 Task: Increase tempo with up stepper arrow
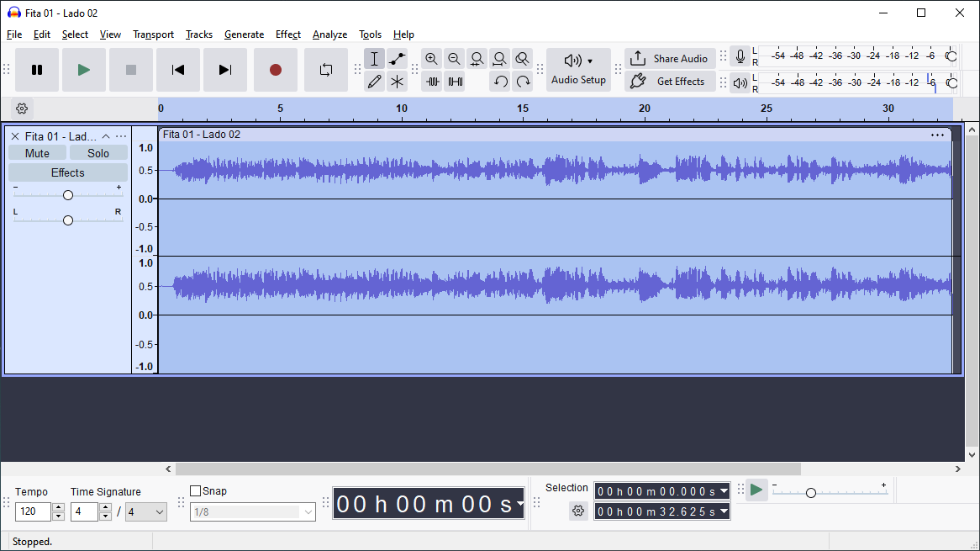58,507
